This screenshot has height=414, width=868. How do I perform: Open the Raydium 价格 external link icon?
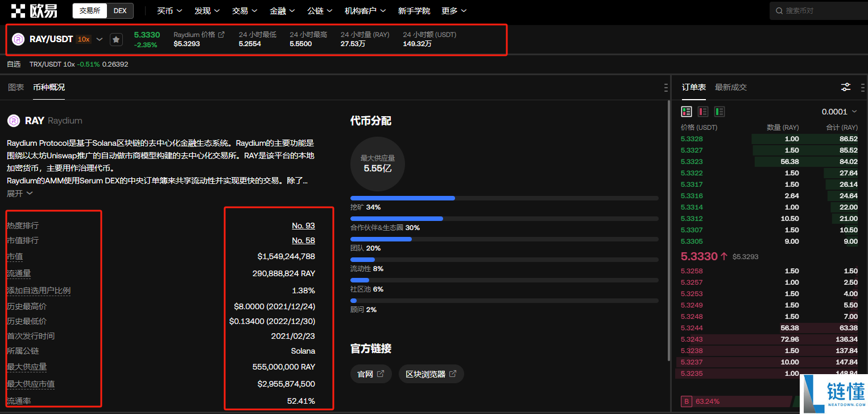[x=222, y=35]
